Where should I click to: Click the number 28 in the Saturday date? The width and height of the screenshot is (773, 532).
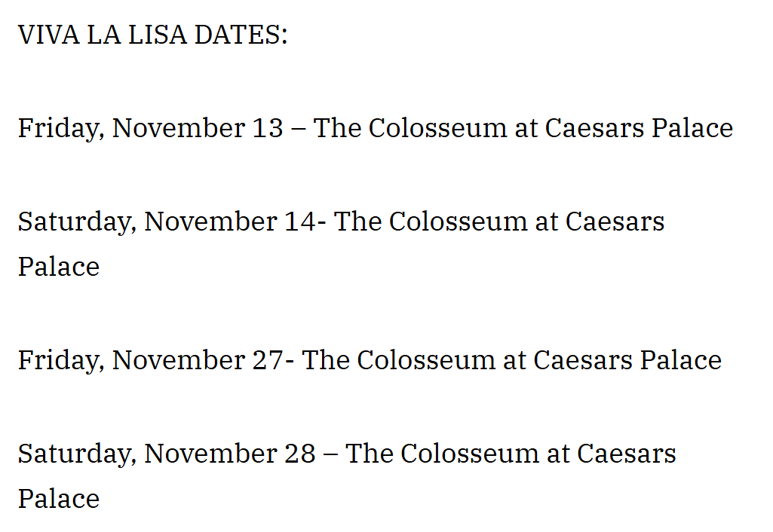pyautogui.click(x=299, y=454)
